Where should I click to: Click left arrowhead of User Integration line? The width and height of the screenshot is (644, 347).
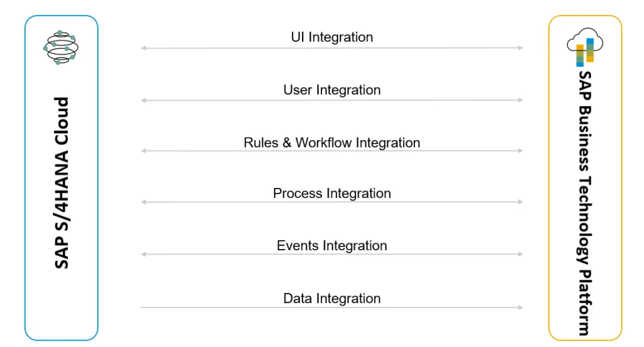[143, 100]
